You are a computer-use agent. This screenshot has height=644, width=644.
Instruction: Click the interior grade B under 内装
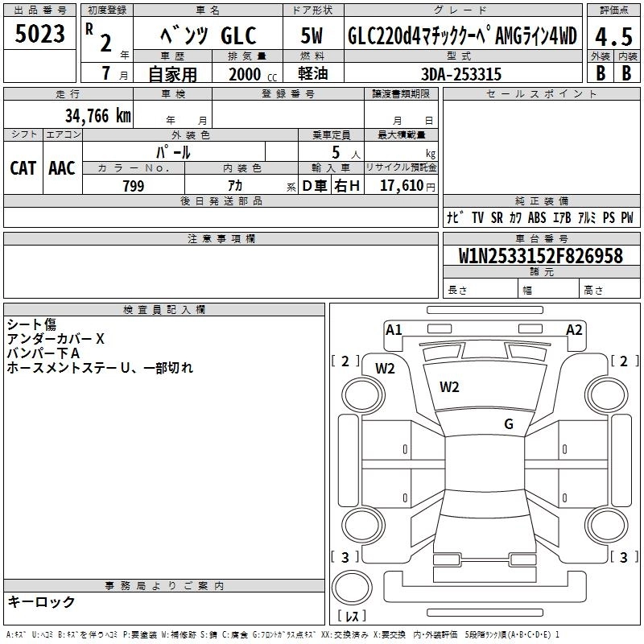click(x=626, y=73)
